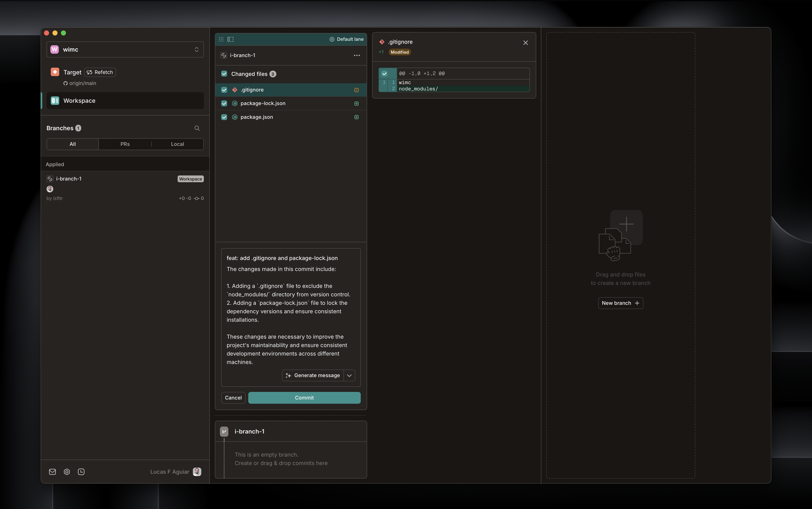Viewport: 812px width, 509px height.
Task: Click the .gitignore diff header filename
Action: click(x=400, y=42)
